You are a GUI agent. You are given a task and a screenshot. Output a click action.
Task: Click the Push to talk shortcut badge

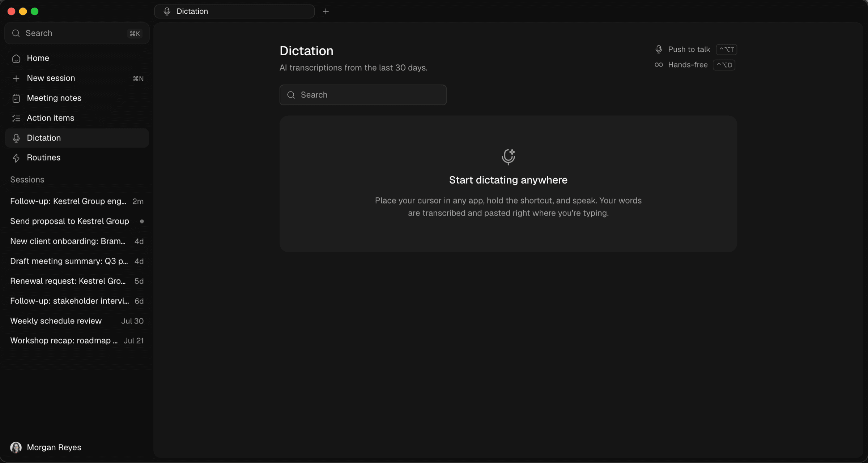pyautogui.click(x=726, y=50)
